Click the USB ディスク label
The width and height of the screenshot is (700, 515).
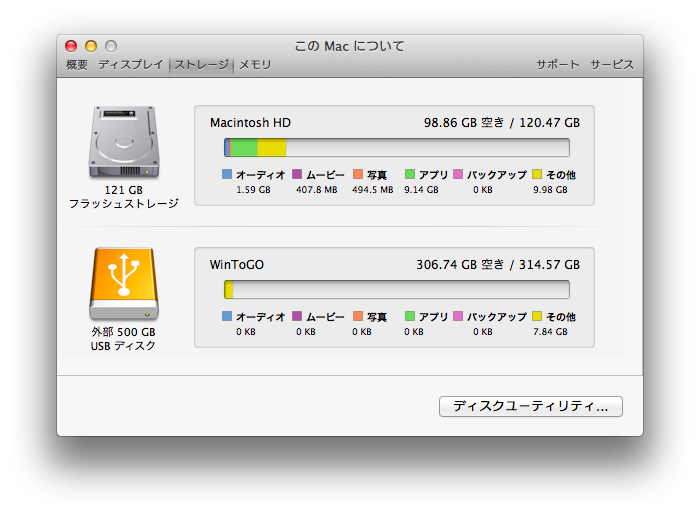(123, 346)
